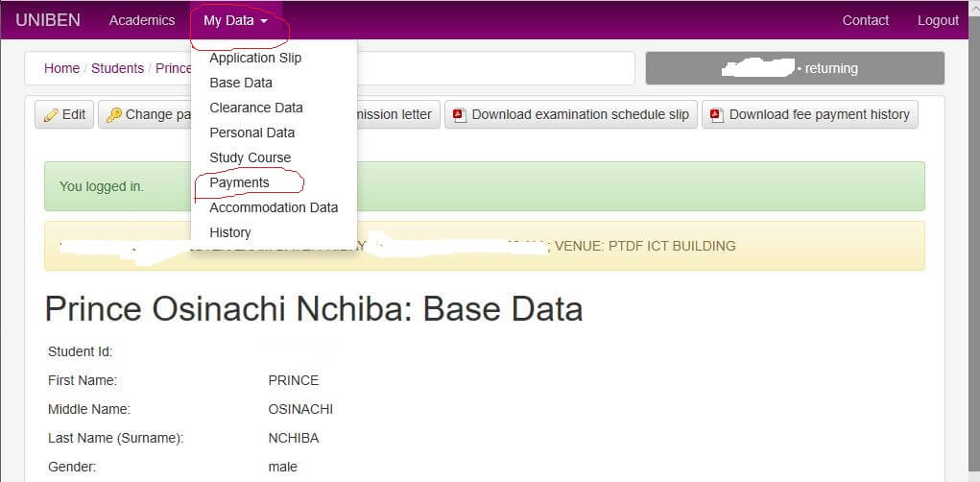The image size is (980, 482).
Task: Click the key icon for Change password
Action: [114, 115]
